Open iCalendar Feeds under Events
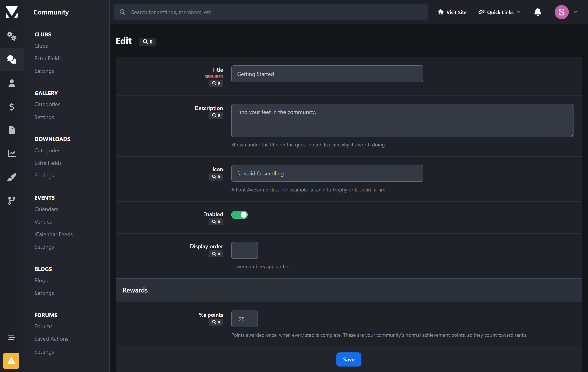The height and width of the screenshot is (372, 588). click(x=54, y=234)
